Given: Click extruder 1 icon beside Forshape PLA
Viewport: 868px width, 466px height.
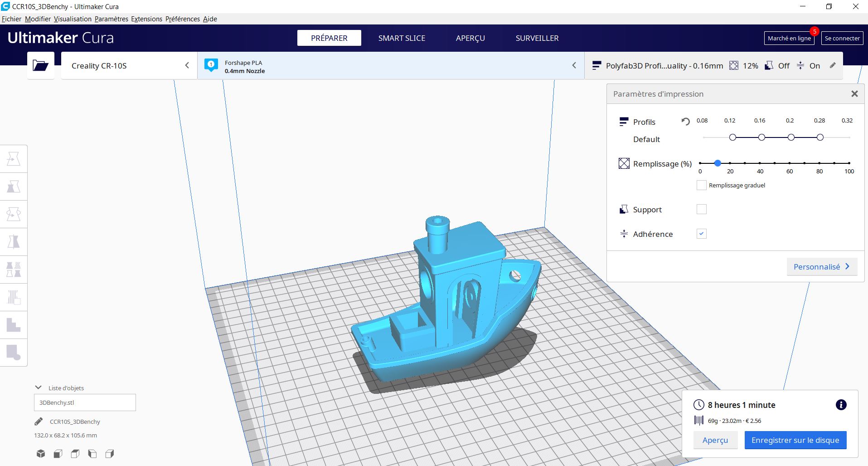Looking at the screenshot, I should tap(211, 65).
